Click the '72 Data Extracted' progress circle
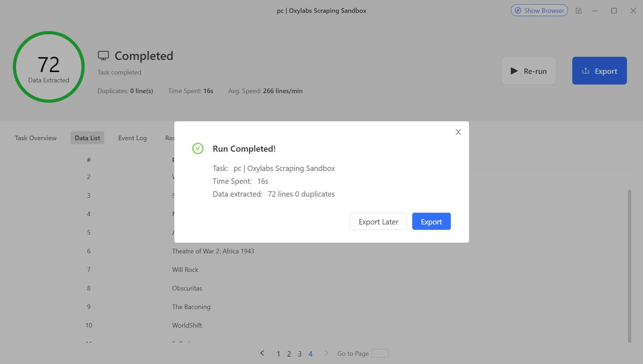The image size is (643, 364). 49,67
